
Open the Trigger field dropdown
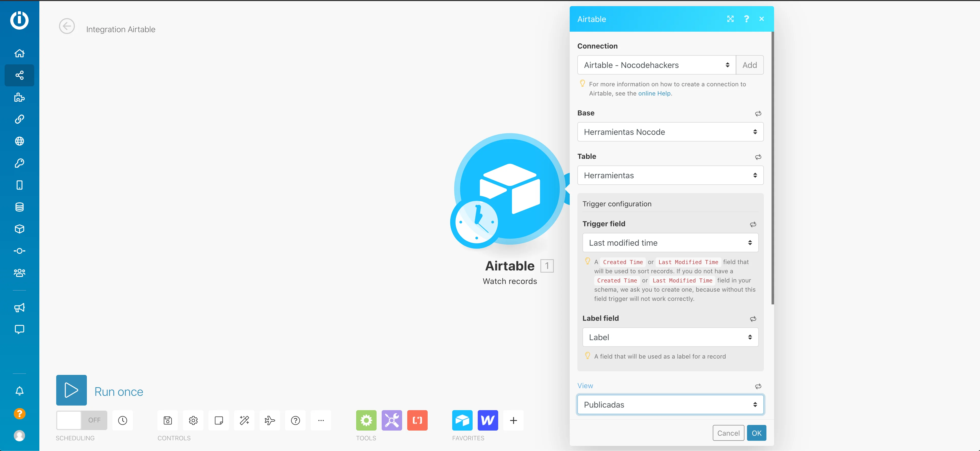click(x=670, y=243)
